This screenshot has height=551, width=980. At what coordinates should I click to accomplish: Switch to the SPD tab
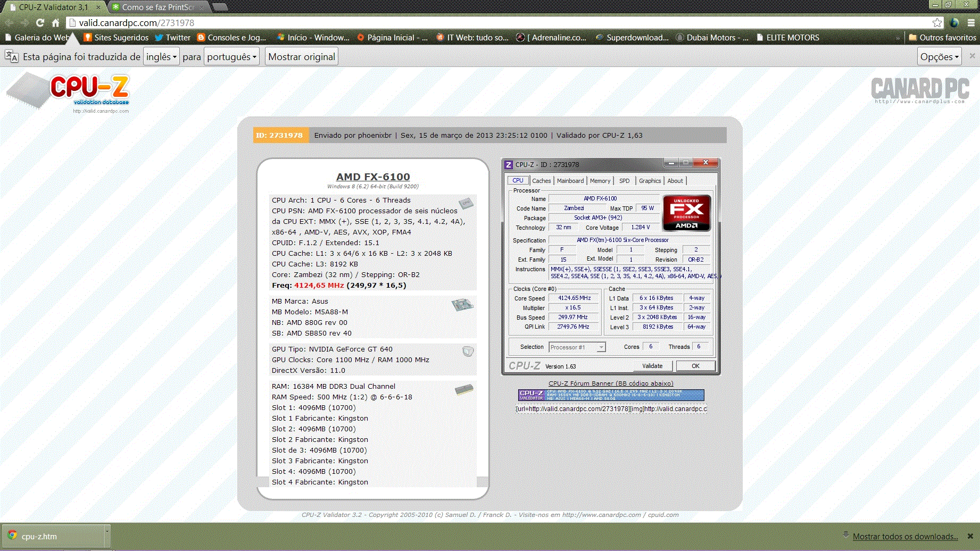tap(625, 181)
